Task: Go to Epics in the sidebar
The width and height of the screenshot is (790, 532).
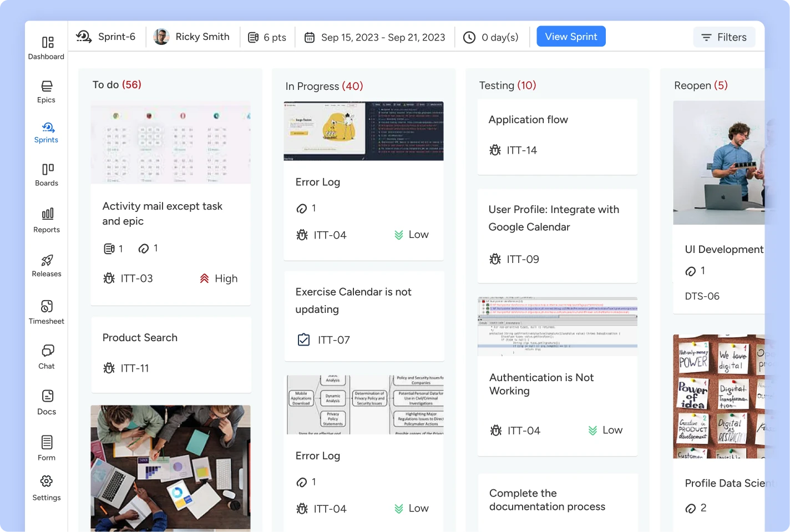Action: [x=47, y=92]
